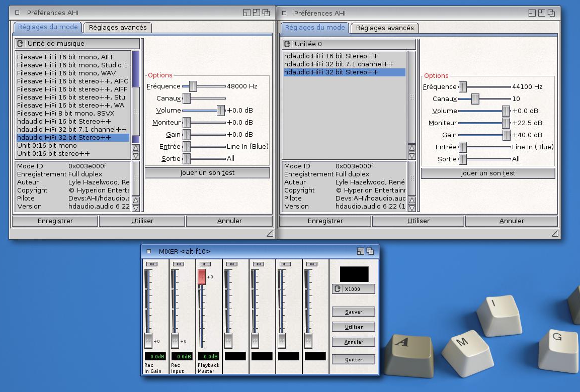Screen dimensions: 580x392
Task: Switch to left window's Réglages avancés tab
Action: click(118, 28)
